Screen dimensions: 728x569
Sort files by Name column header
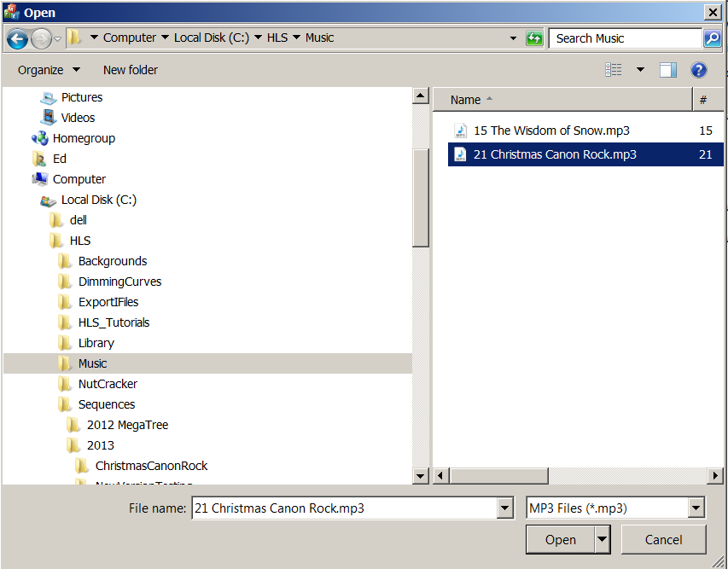(562, 100)
